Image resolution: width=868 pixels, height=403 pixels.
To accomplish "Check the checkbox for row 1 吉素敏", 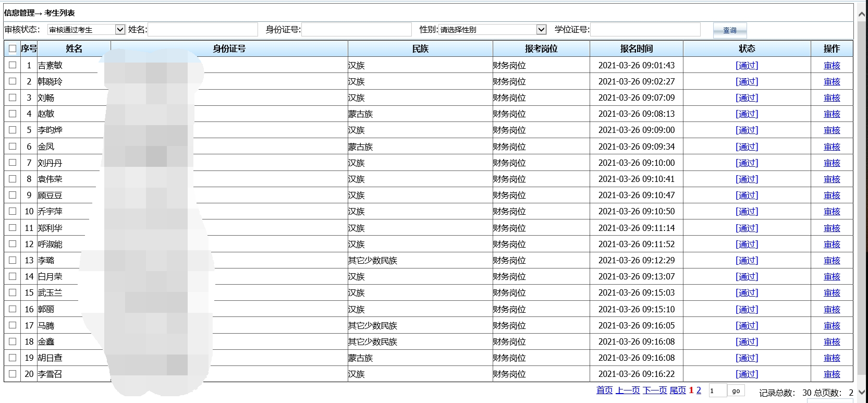I will [x=13, y=65].
